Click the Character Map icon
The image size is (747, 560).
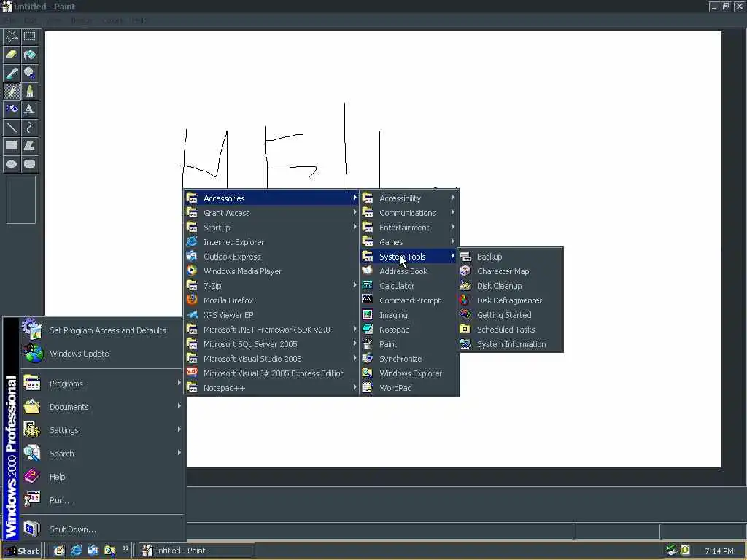465,271
